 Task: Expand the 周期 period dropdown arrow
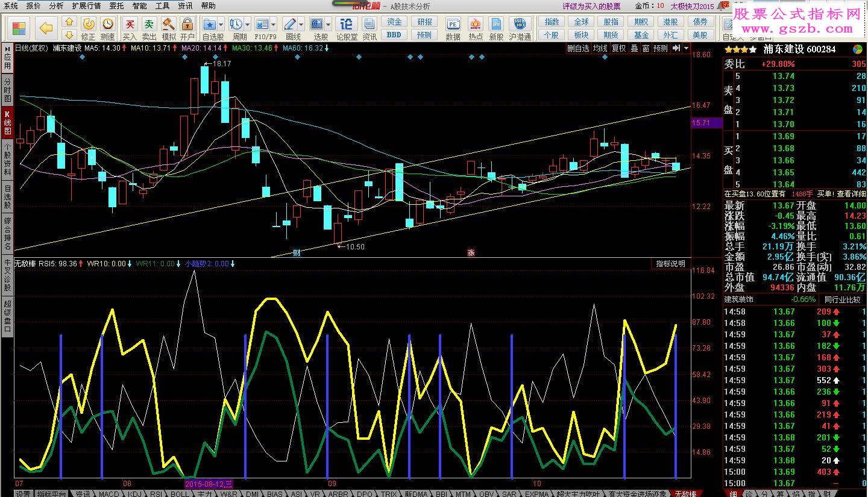[247, 25]
